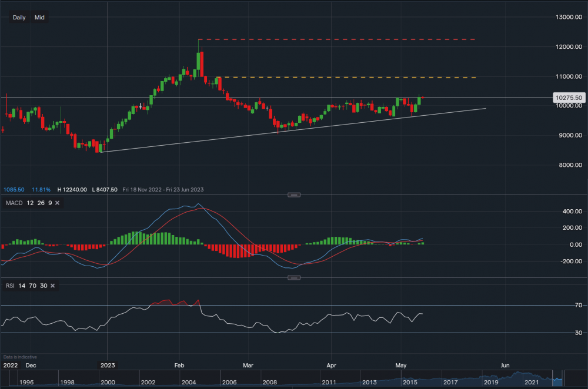Jump to 2008 in the navigator timeline
Image resolution: width=588 pixels, height=389 pixels.
point(269,383)
